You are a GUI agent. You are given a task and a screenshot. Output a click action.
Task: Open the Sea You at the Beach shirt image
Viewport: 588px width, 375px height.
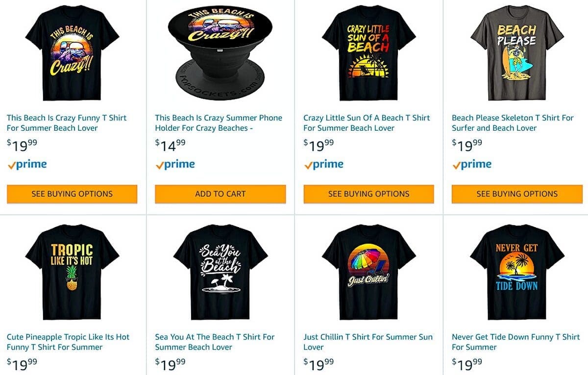220,272
